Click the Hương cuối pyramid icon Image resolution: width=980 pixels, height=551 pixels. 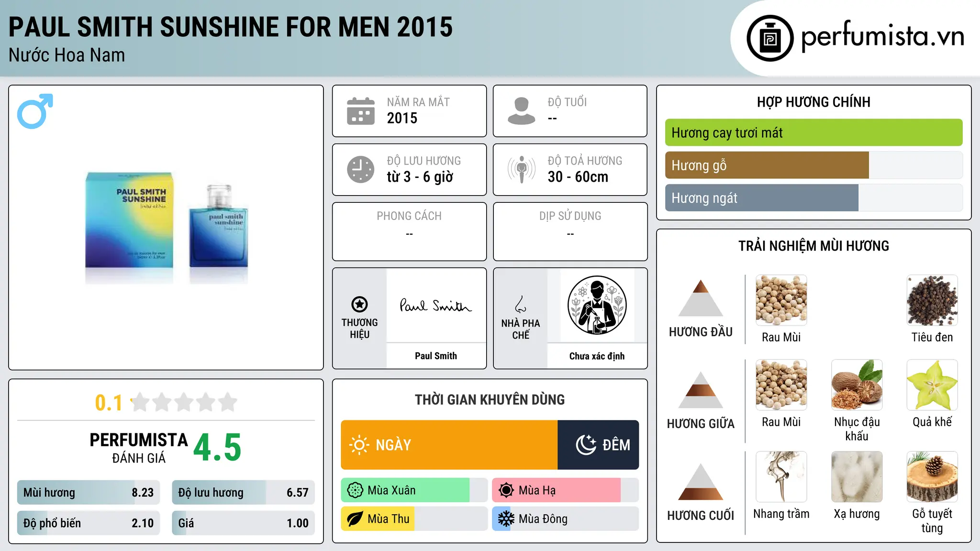(701, 482)
